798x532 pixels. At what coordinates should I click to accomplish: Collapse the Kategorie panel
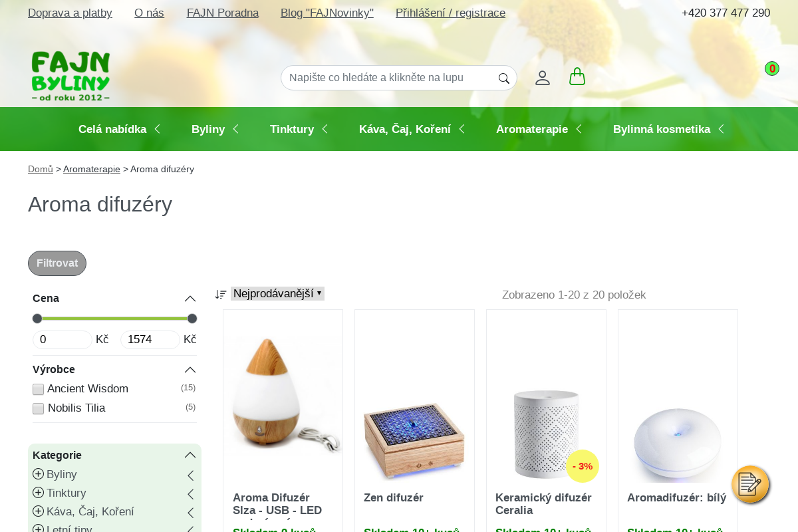pos(190,456)
